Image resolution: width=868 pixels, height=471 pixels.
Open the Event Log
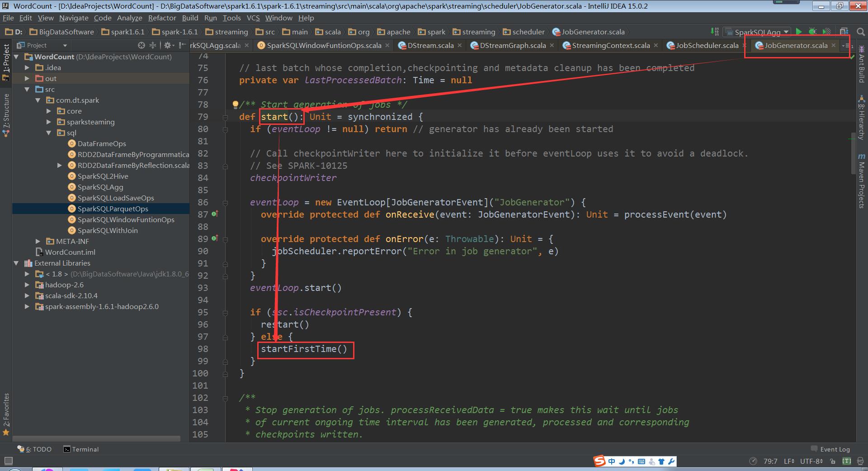coord(830,449)
